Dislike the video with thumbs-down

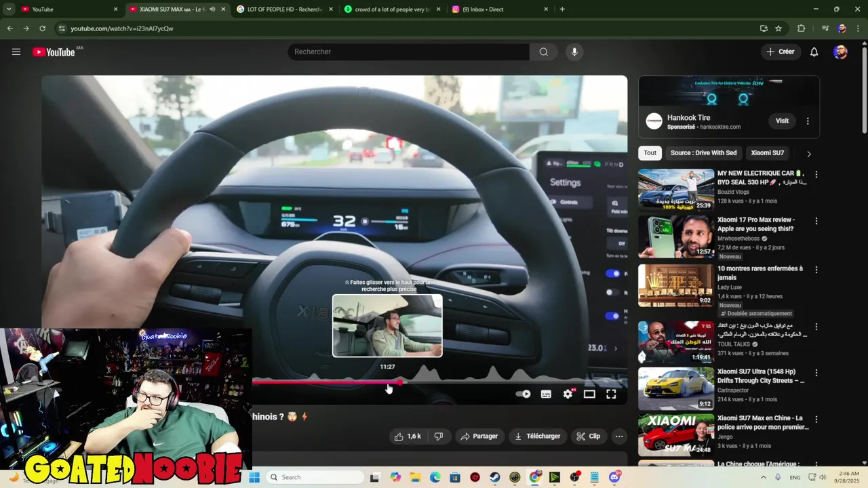point(439,436)
